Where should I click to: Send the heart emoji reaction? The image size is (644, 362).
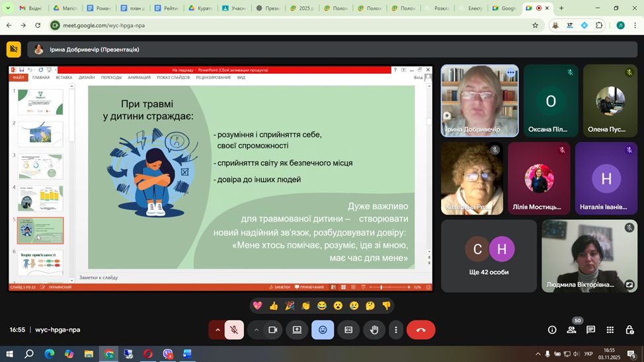[257, 305]
